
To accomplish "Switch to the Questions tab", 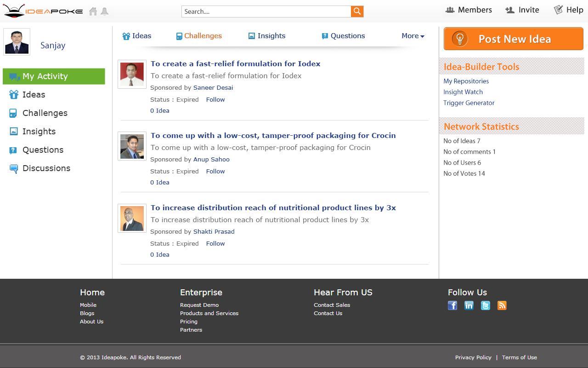I will tap(343, 36).
